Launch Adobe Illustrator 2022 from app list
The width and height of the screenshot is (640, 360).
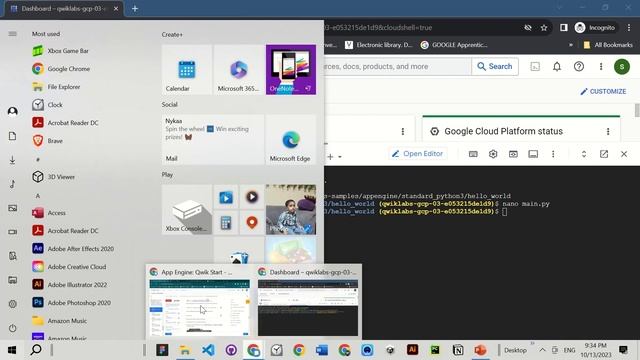pos(70,284)
